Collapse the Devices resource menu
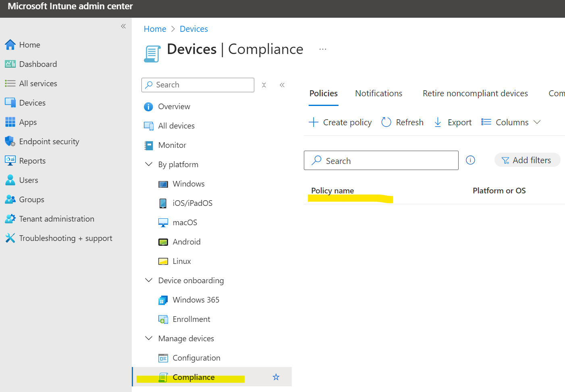This screenshot has width=565, height=392. coord(282,85)
